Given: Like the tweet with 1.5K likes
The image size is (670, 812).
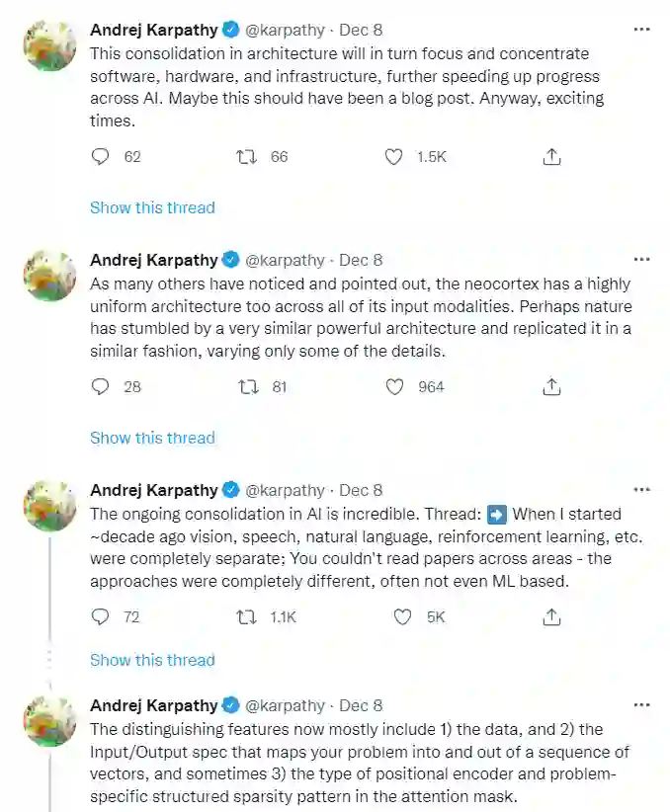Looking at the screenshot, I should point(394,156).
